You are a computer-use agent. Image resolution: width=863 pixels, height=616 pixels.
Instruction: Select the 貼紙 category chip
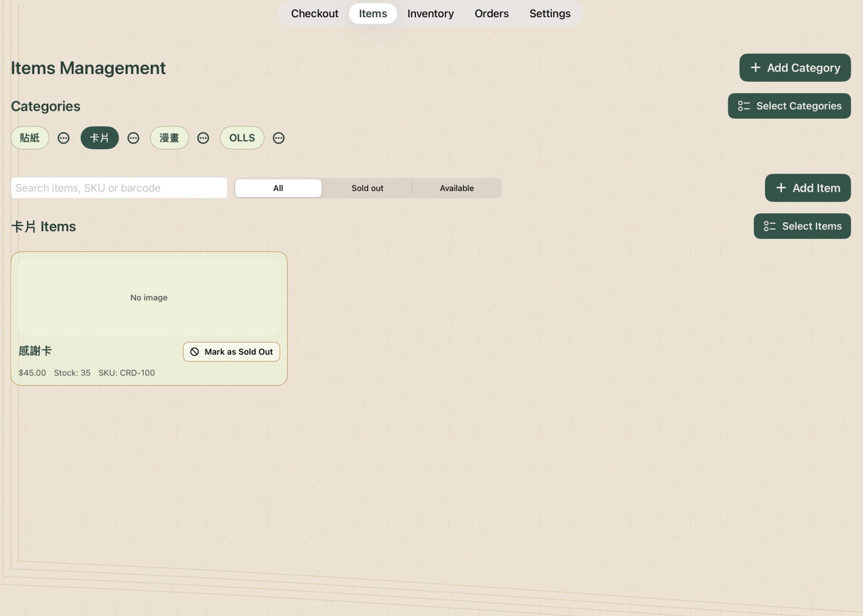[x=30, y=138]
